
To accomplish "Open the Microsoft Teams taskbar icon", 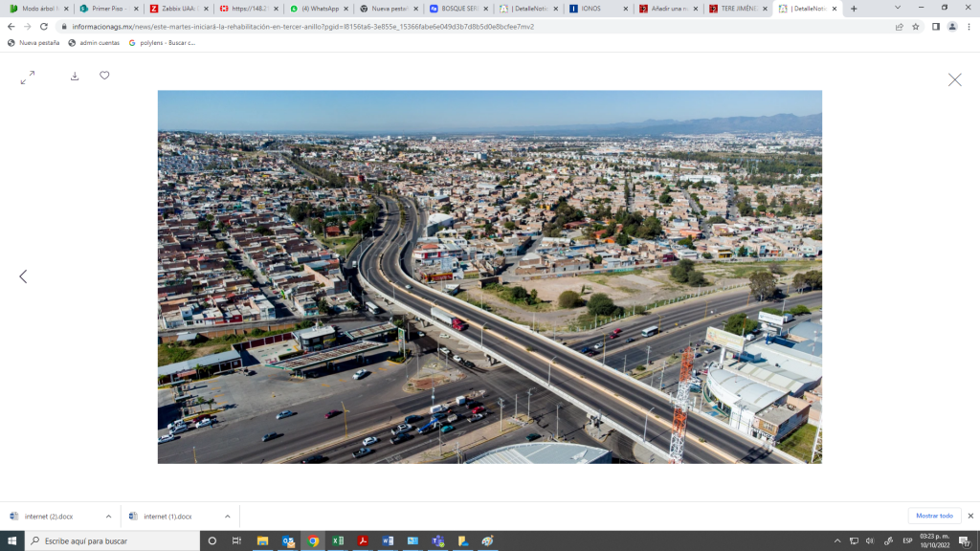I will (x=437, y=540).
